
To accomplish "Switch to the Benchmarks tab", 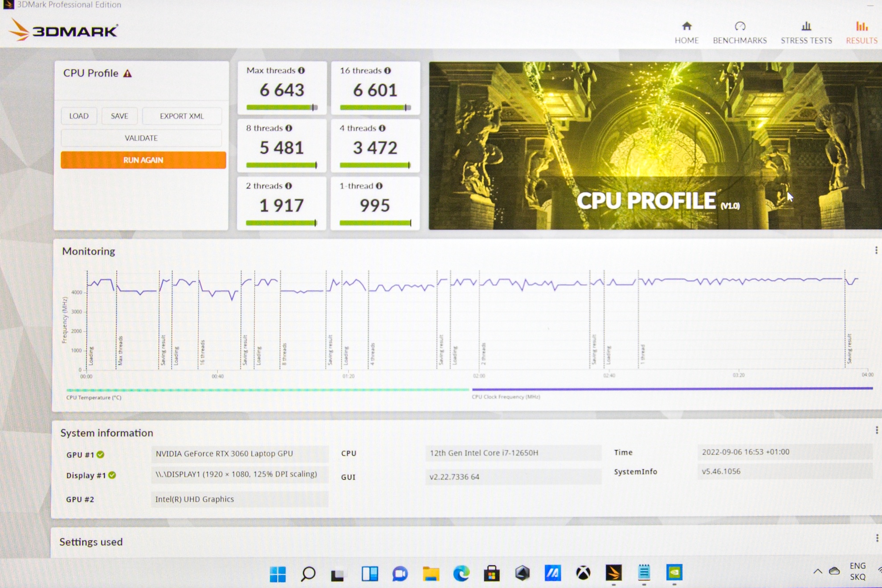I will (739, 33).
